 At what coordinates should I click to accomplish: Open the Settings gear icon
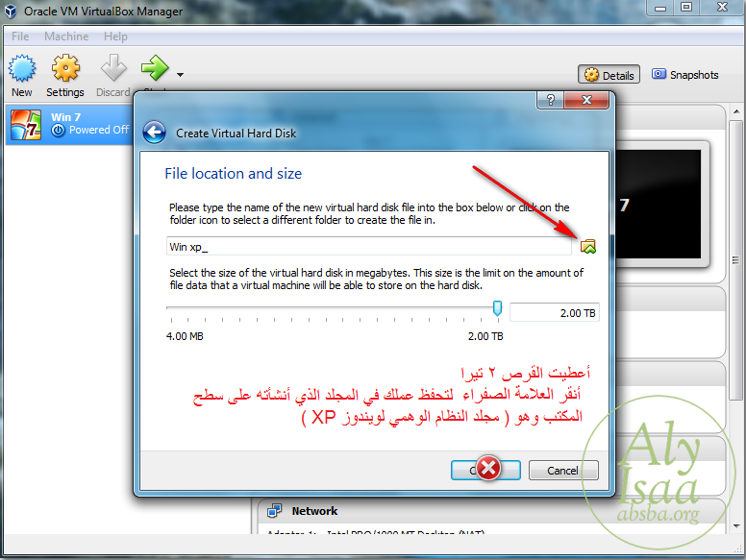[x=65, y=68]
